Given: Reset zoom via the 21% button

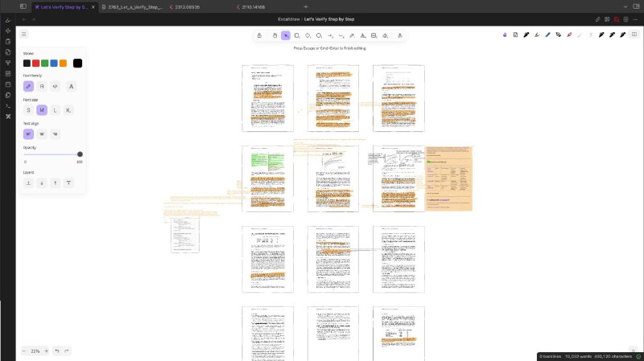Looking at the screenshot, I should click(x=35, y=351).
